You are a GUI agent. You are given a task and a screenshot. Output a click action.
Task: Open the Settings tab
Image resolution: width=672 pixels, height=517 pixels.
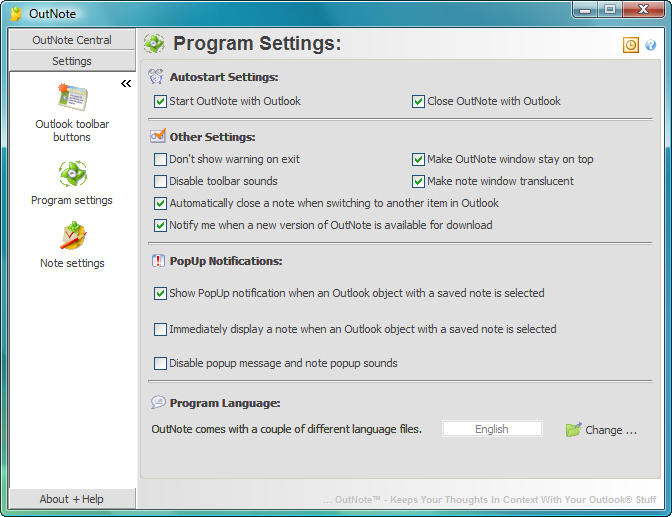tap(72, 61)
